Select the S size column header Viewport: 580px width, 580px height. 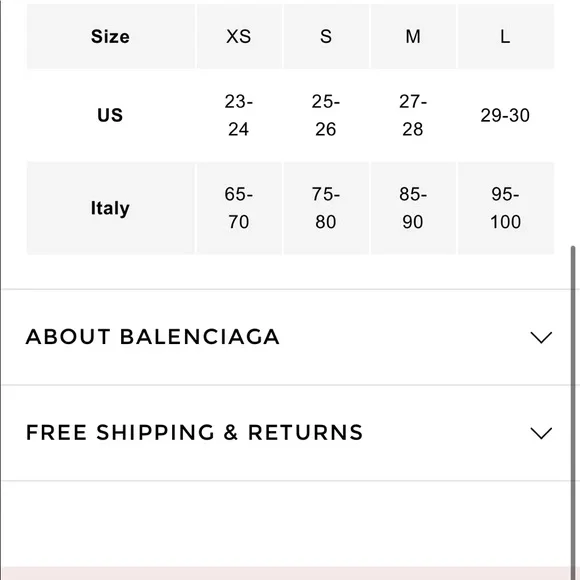click(326, 36)
